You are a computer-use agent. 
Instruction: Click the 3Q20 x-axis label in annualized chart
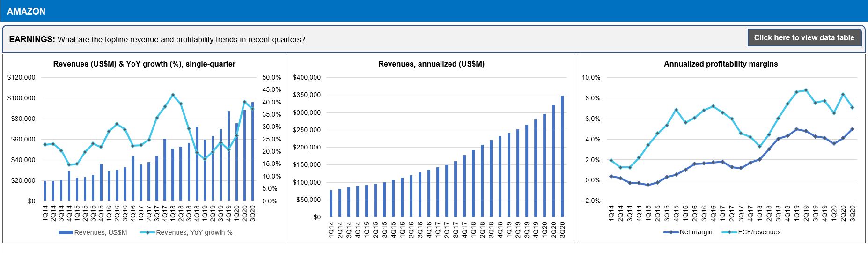pyautogui.click(x=563, y=230)
